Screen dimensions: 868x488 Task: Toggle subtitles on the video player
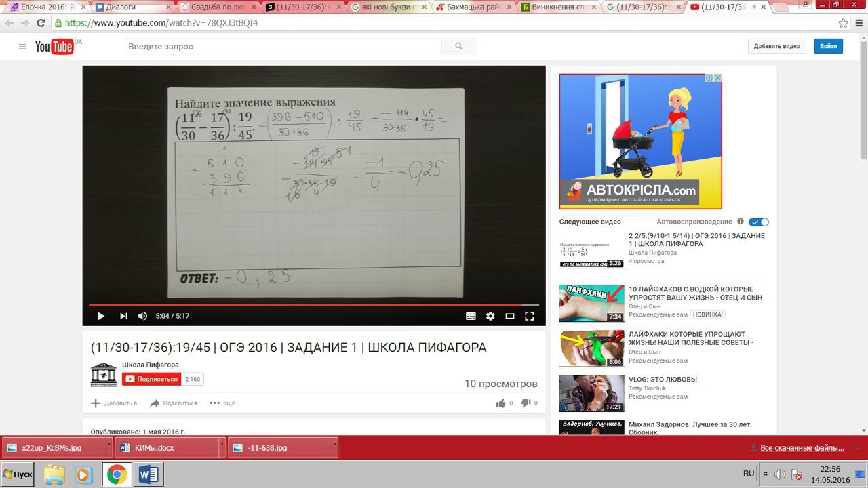[471, 316]
